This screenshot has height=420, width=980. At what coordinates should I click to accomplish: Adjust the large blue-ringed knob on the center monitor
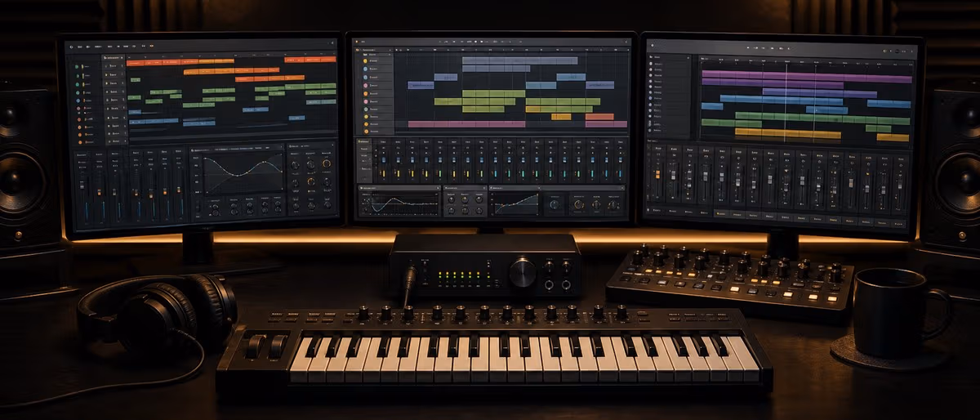(555, 204)
